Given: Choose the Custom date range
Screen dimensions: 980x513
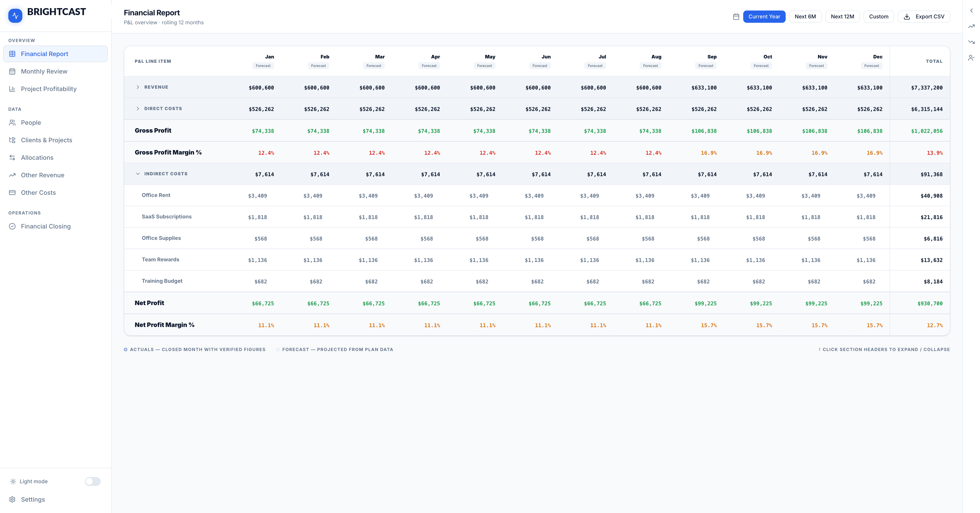Looking at the screenshot, I should tap(878, 17).
